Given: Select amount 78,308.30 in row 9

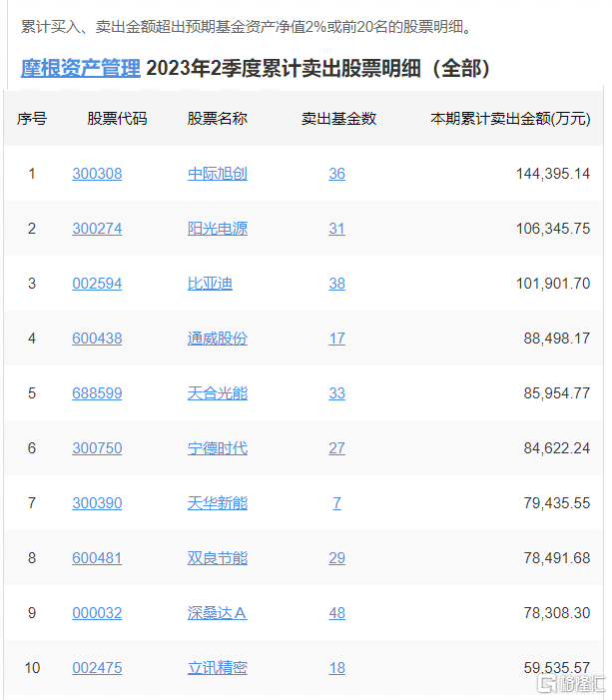Looking at the screenshot, I should click(x=557, y=613).
